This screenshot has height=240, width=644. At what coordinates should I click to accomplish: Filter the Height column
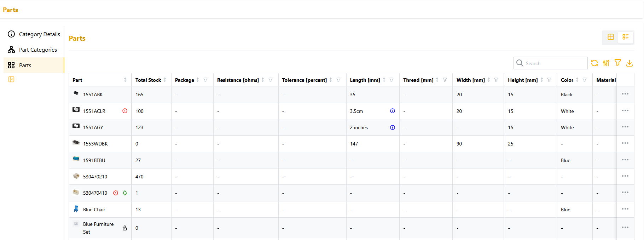549,80
